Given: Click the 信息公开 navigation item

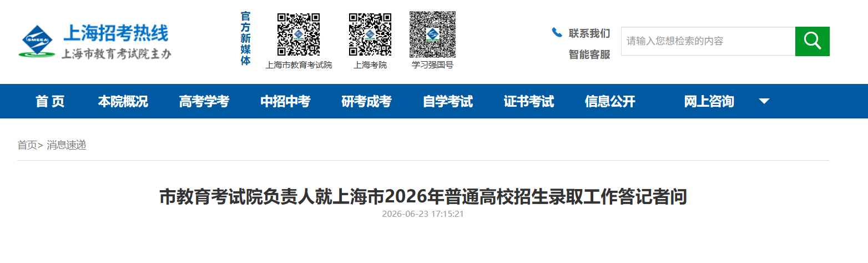Looking at the screenshot, I should [610, 101].
